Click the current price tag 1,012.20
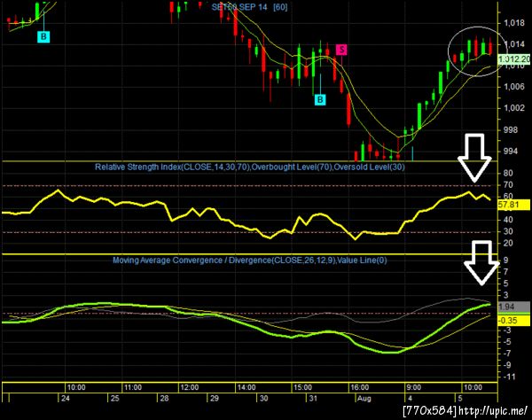The image size is (532, 420). (514, 59)
